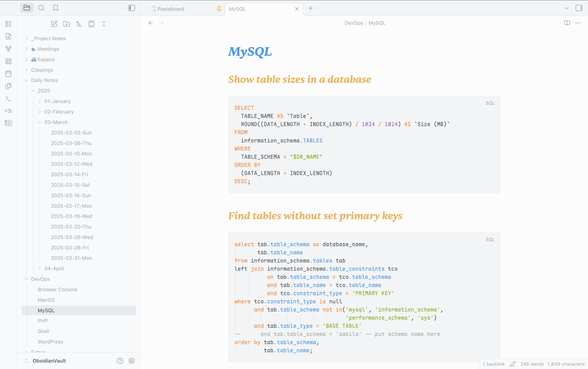Auto-reveal current file icon
The width and height of the screenshot is (588, 369).
click(x=91, y=24)
